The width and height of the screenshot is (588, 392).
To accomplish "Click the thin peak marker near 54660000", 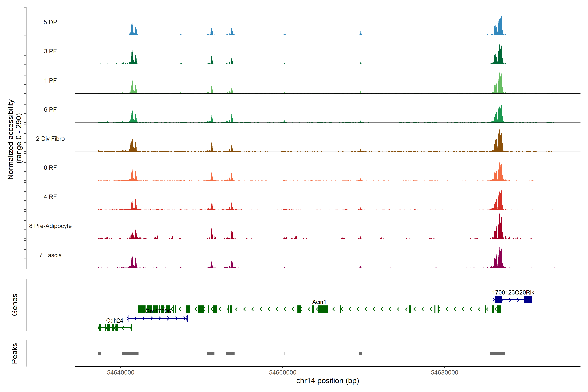I will click(285, 353).
